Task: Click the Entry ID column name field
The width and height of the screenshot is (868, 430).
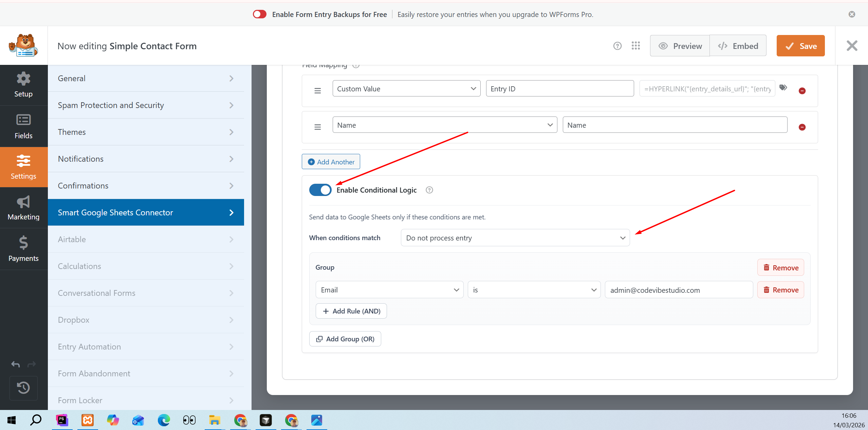Action: [560, 89]
